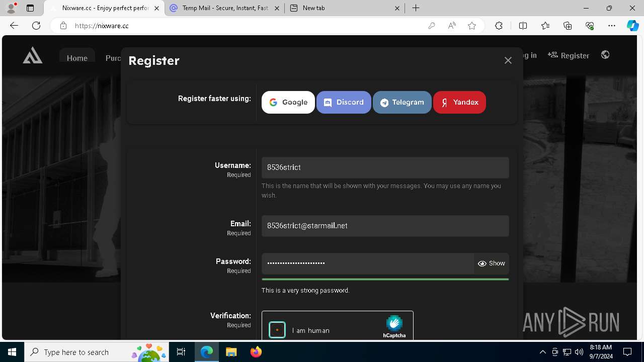Click the Nixware logo in the header
644x362 pixels.
pyautogui.click(x=33, y=55)
